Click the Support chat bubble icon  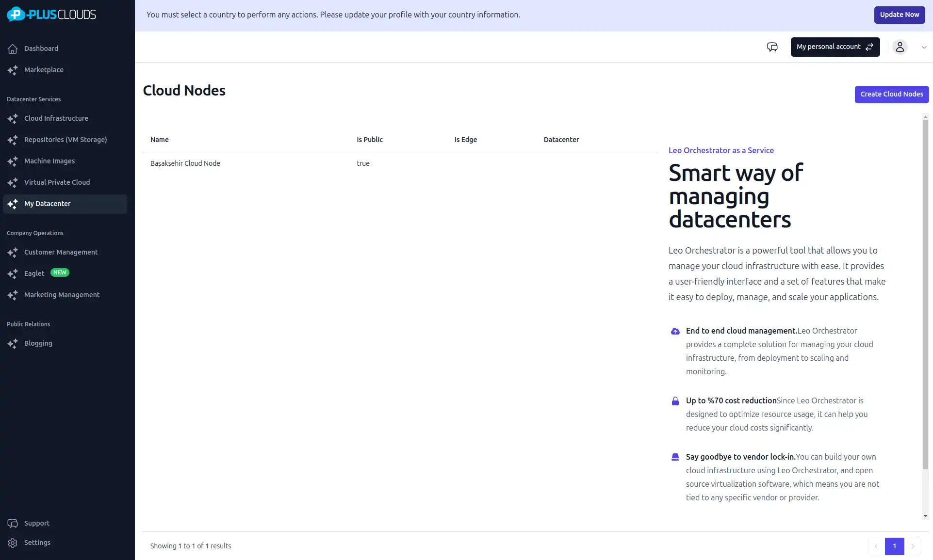[x=13, y=523]
